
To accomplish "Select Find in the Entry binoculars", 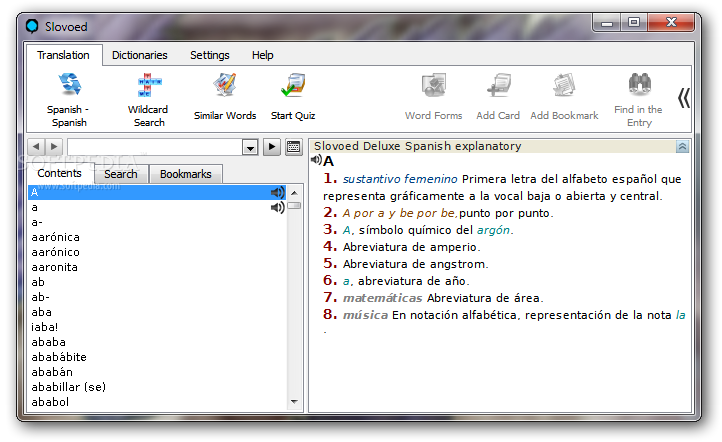I will (x=639, y=84).
